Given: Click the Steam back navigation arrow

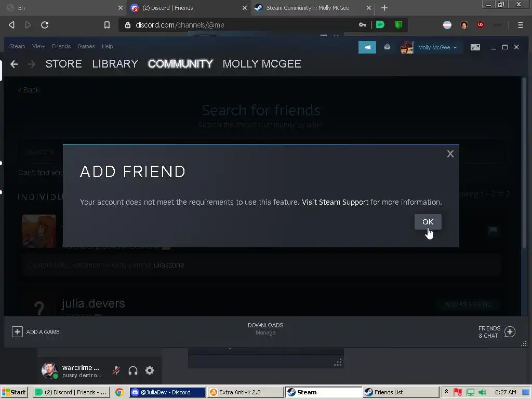Looking at the screenshot, I should coord(14,64).
